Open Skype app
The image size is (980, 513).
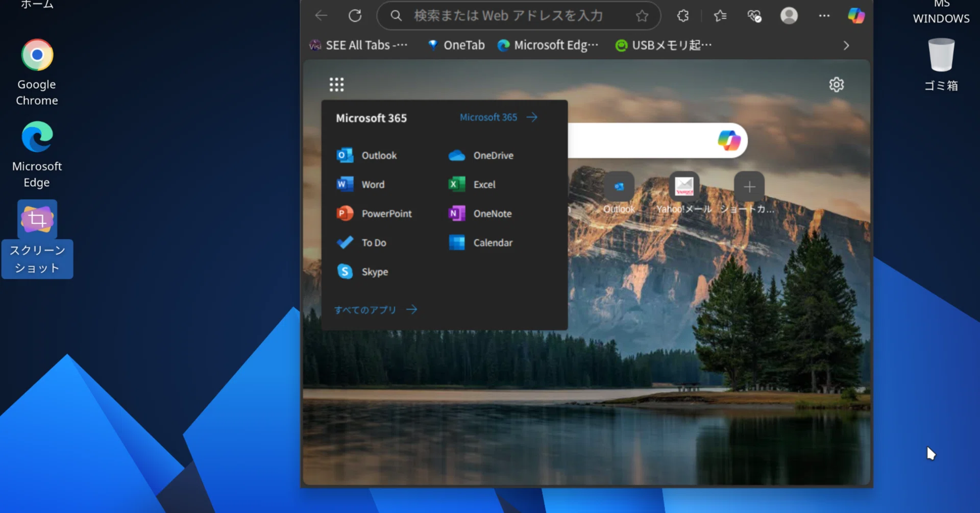point(362,272)
